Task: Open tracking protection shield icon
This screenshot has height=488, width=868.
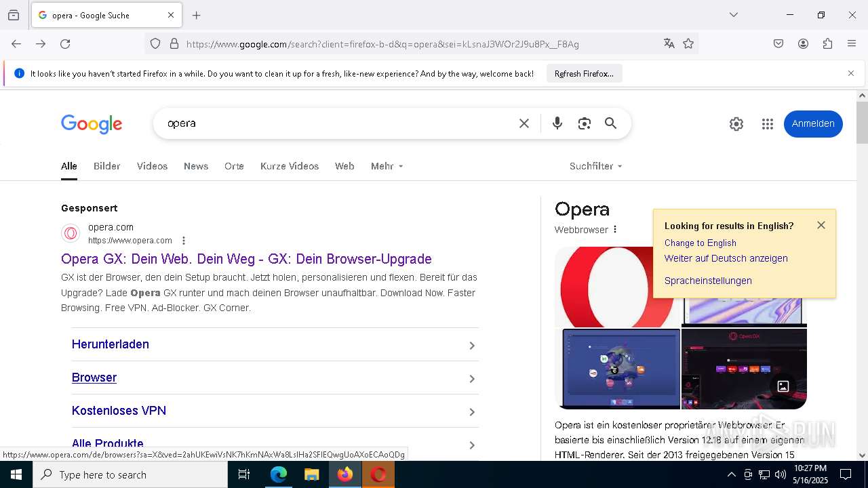Action: (155, 44)
